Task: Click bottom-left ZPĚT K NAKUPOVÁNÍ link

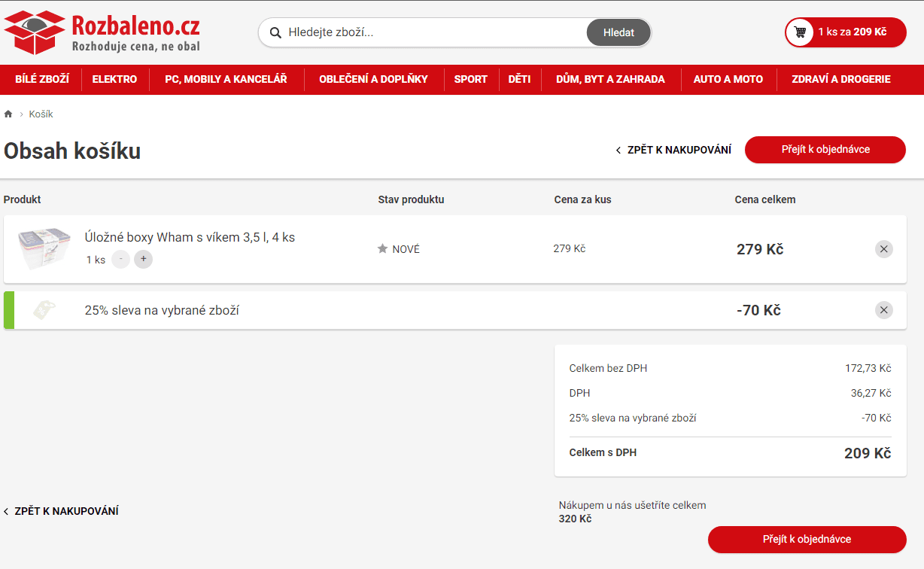Action: pyautogui.click(x=62, y=511)
